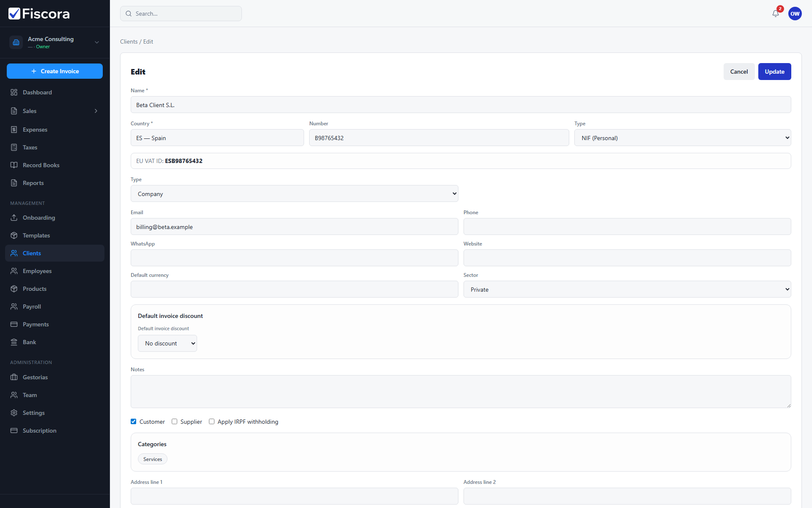Open Reports in sidebar
The height and width of the screenshot is (508, 812).
click(55, 183)
